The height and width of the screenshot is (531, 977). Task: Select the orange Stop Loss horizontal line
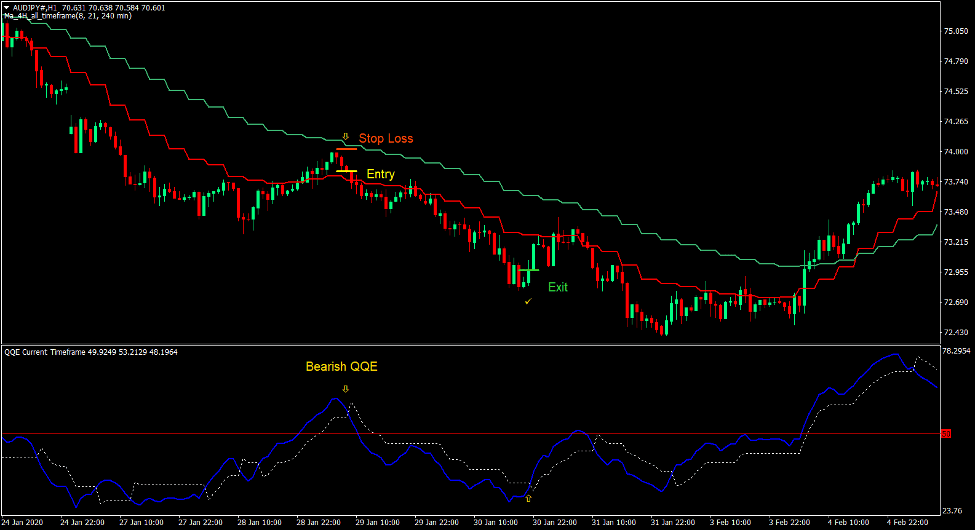click(346, 148)
